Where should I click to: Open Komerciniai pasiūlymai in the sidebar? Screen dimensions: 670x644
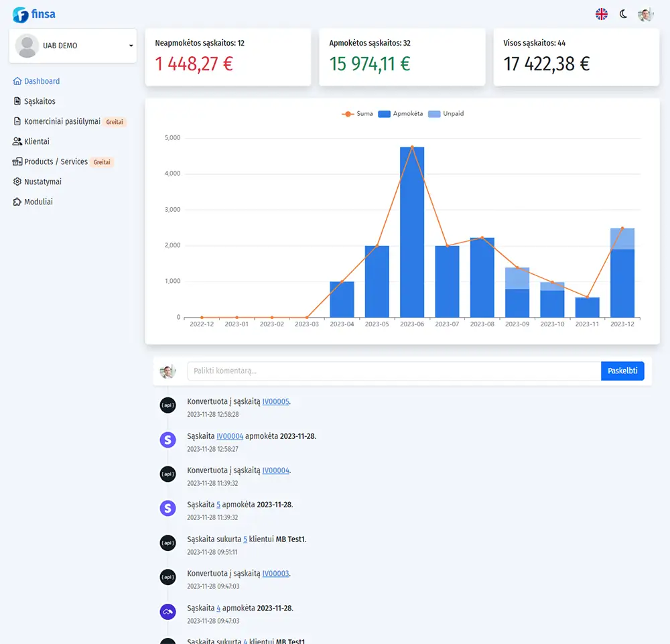pyautogui.click(x=62, y=121)
